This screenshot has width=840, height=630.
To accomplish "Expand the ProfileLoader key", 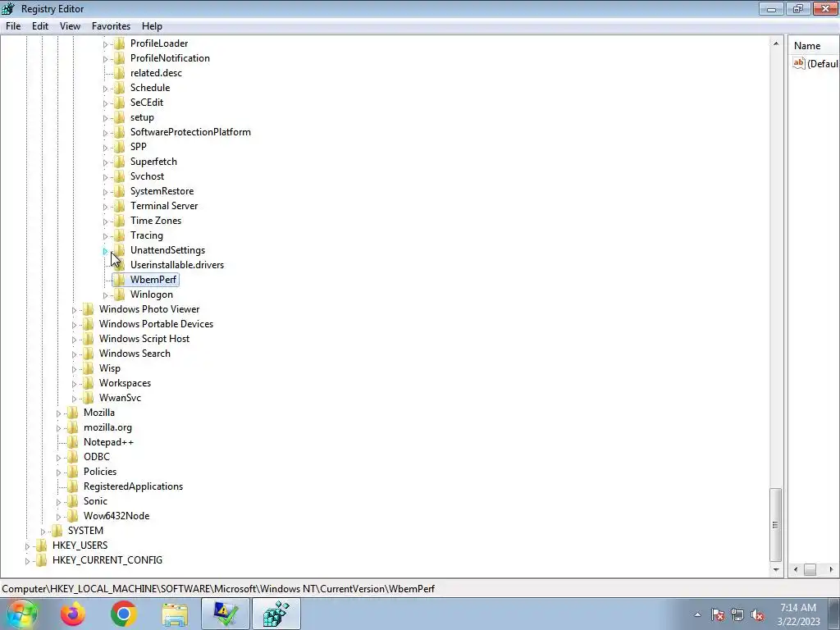I will point(106,44).
